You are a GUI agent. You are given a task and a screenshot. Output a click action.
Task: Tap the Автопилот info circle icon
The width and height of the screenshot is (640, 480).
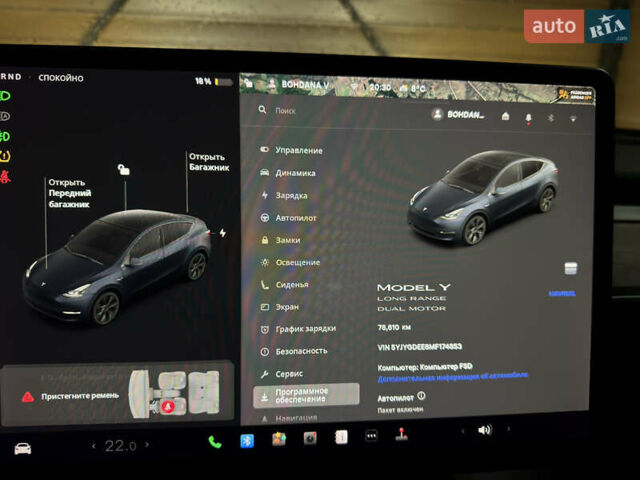pos(421,396)
